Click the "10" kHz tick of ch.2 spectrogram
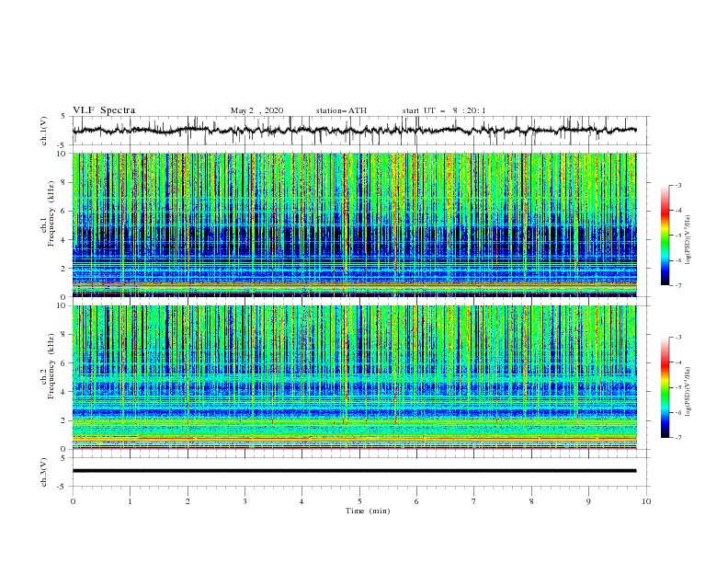Screen dimensions: 728x563 62,305
